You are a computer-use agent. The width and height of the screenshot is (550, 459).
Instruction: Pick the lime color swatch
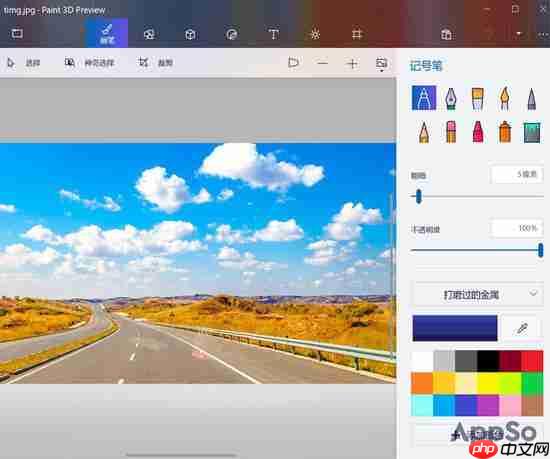pyautogui.click(x=510, y=383)
